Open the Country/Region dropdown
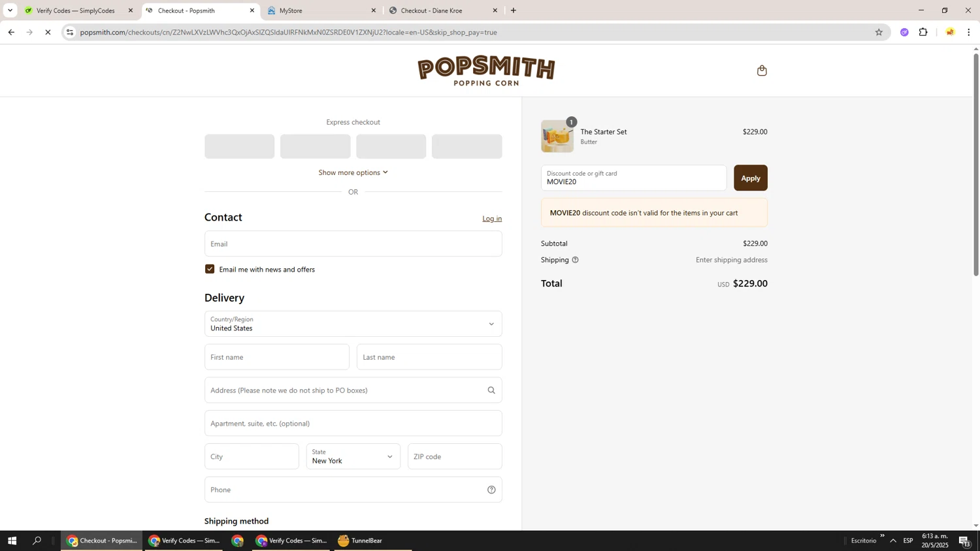 pyautogui.click(x=353, y=324)
